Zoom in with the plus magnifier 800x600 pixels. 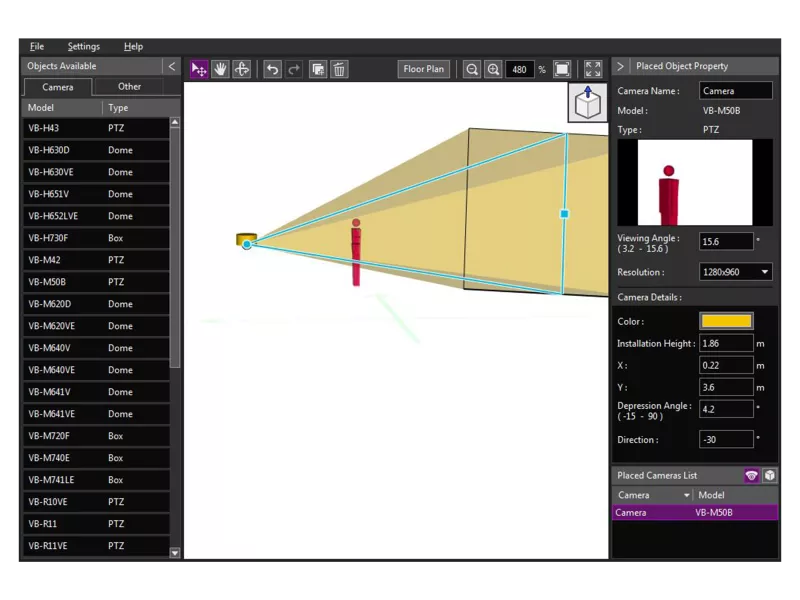pos(493,69)
